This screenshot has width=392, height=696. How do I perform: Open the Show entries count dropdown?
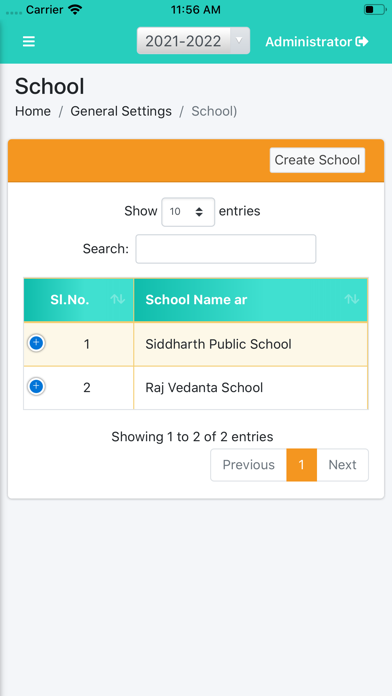pyautogui.click(x=188, y=212)
